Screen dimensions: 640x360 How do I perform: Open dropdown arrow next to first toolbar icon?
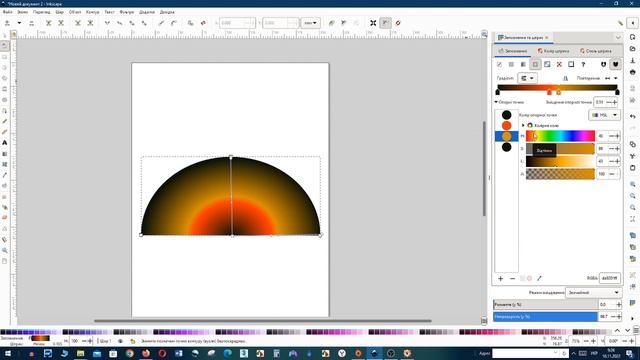click(x=19, y=23)
